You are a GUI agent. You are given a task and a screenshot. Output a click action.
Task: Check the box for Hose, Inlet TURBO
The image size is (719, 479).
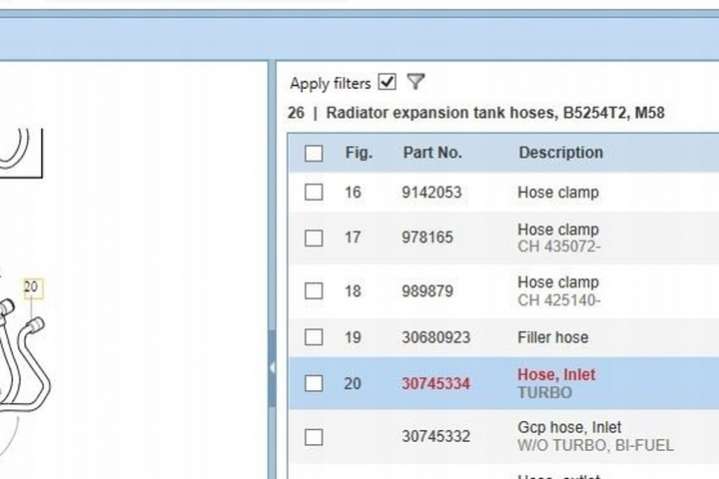tap(314, 383)
